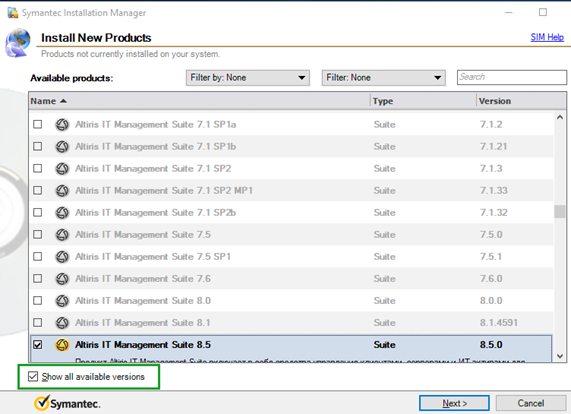Select version 8.5.0 cell
The height and width of the screenshot is (414, 571).
(x=491, y=345)
